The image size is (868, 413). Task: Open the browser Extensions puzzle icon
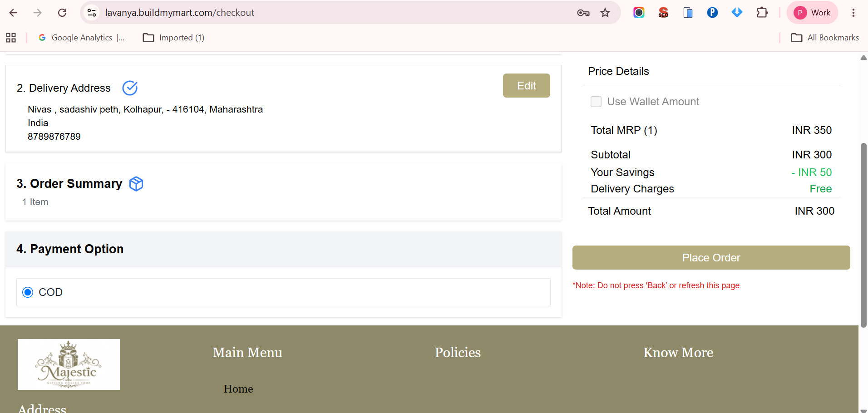(762, 13)
